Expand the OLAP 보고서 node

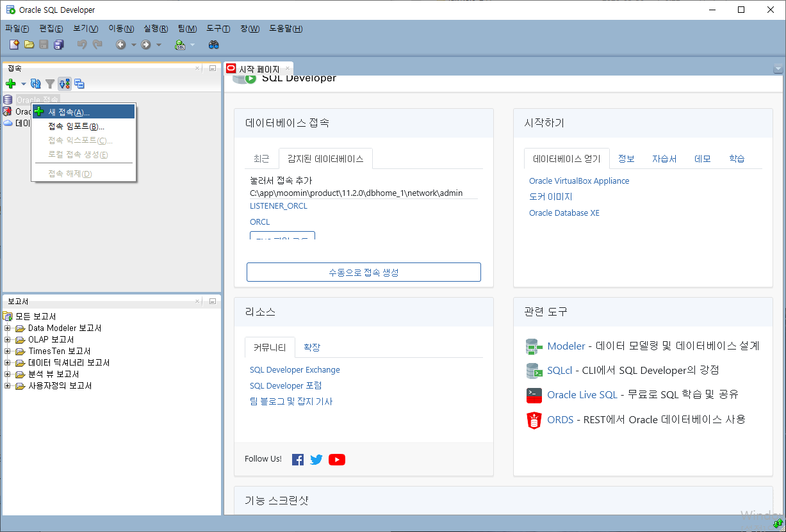coord(8,340)
